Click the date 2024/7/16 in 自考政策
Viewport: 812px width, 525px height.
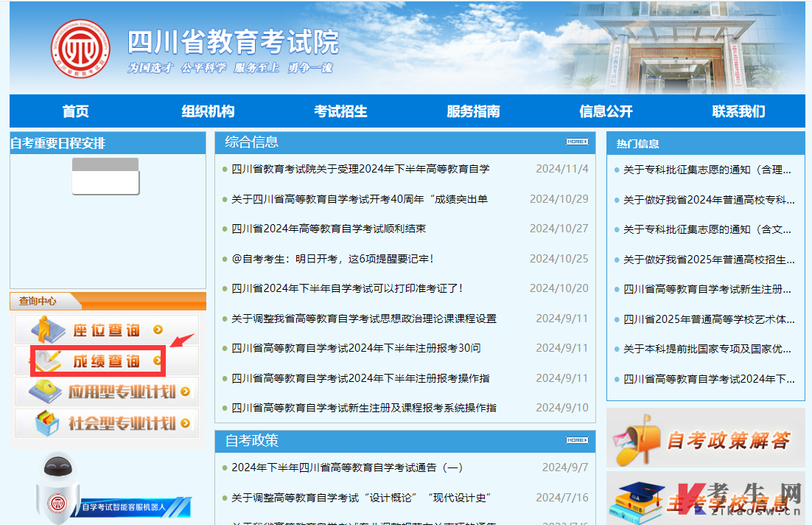pos(562,498)
